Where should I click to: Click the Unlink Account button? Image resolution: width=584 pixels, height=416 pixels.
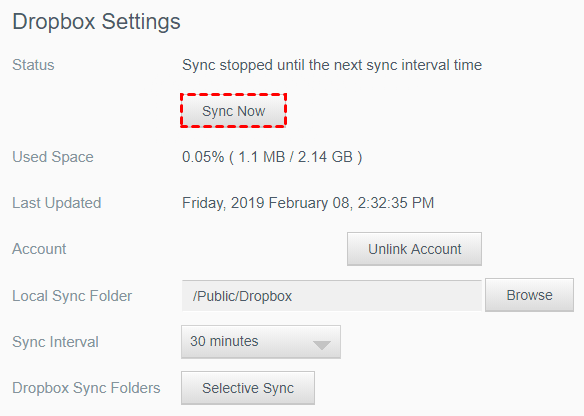414,249
